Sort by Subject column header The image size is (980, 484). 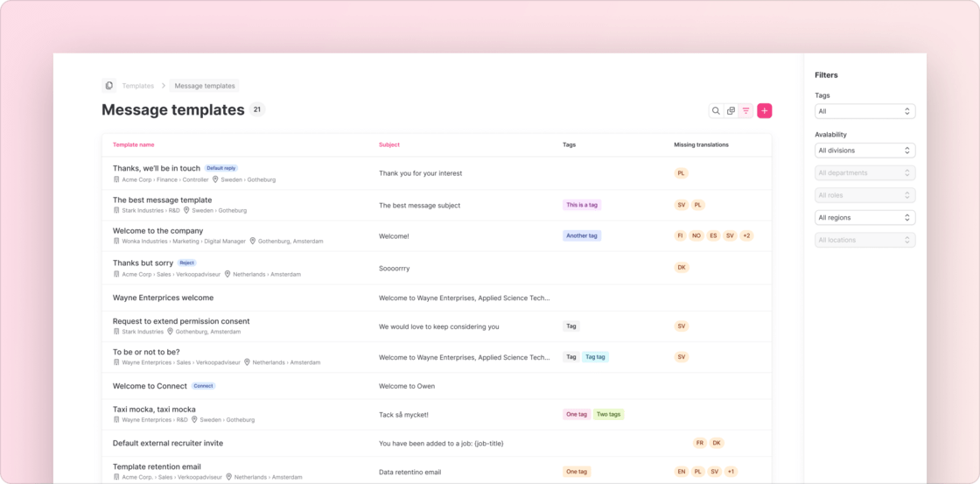tap(389, 144)
